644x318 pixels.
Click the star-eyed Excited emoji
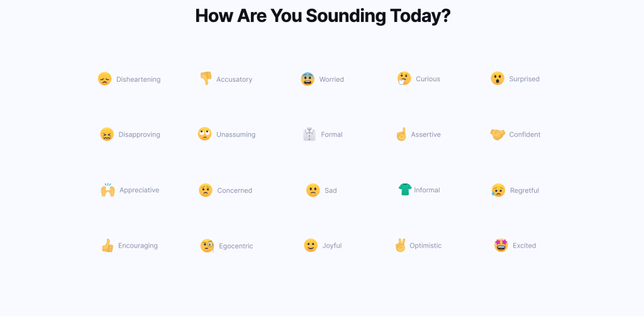pyautogui.click(x=501, y=245)
